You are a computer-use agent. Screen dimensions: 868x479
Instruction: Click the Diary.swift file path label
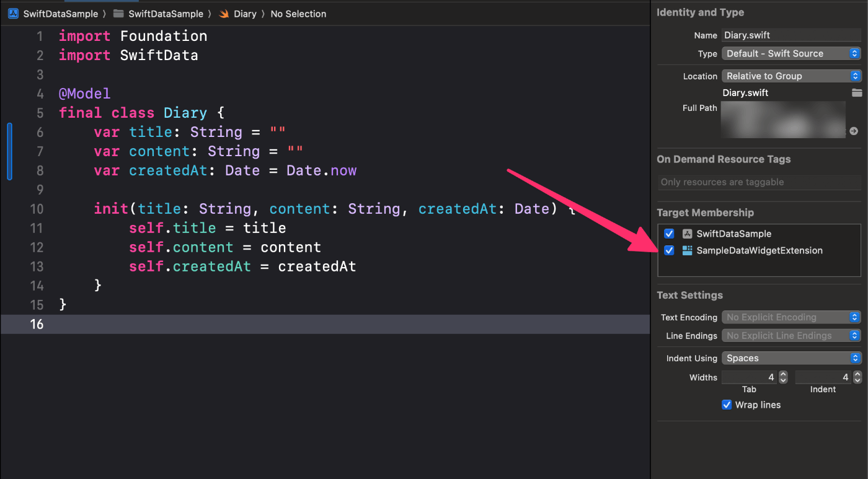(x=745, y=93)
